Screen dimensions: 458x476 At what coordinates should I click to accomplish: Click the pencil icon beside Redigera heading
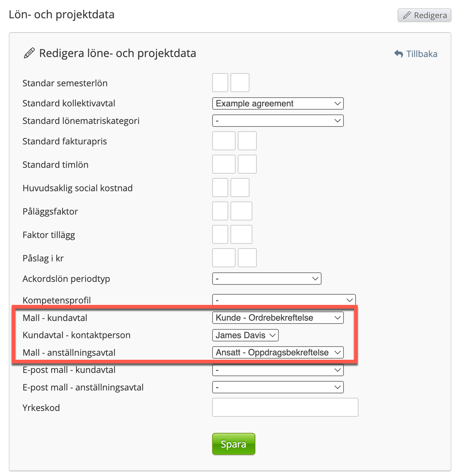pos(29,53)
